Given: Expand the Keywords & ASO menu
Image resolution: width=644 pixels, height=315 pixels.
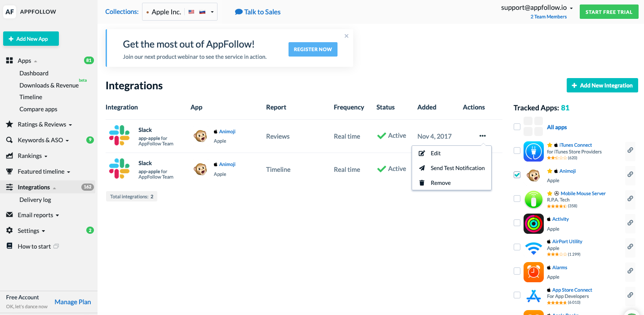Looking at the screenshot, I should (x=67, y=140).
